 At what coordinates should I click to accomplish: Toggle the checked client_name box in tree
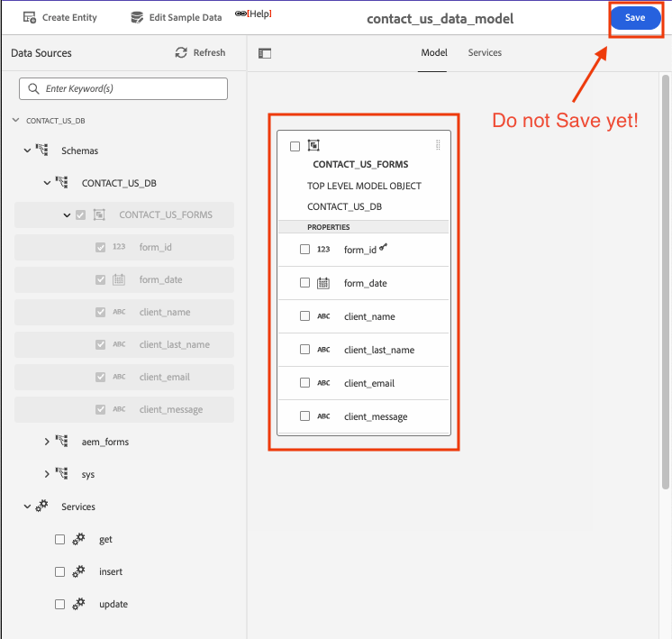click(100, 312)
